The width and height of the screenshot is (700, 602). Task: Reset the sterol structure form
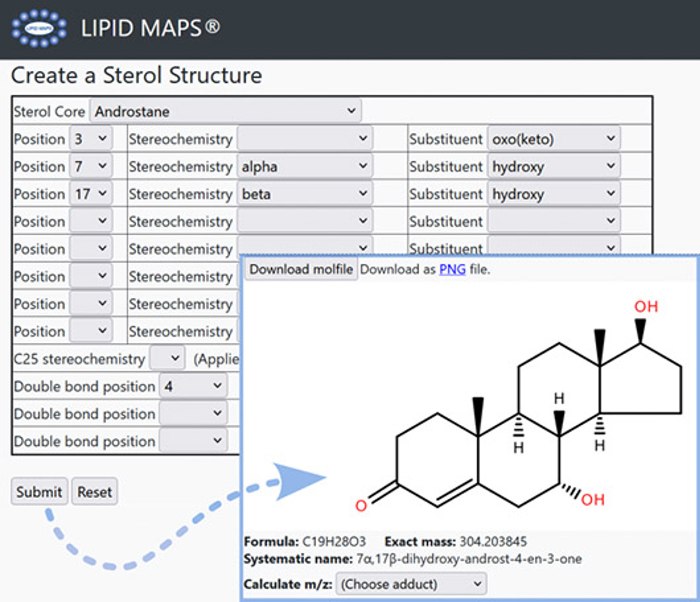(94, 491)
